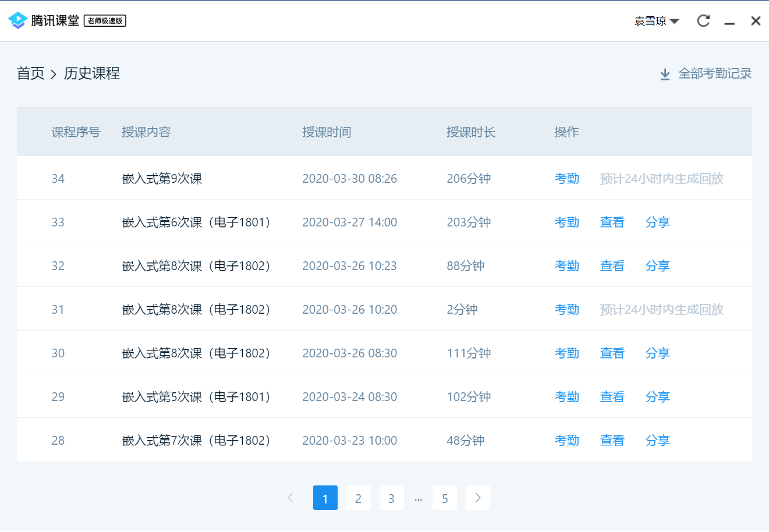769x532 pixels.
Task: Share course number 29 via 分享
Action: pos(657,397)
